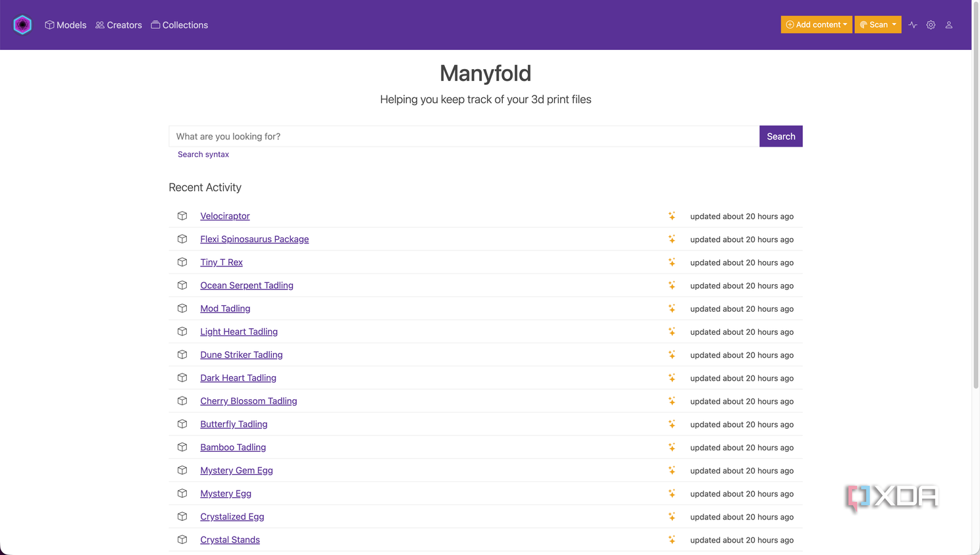
Task: Open the Mystery Egg model
Action: pos(226,493)
